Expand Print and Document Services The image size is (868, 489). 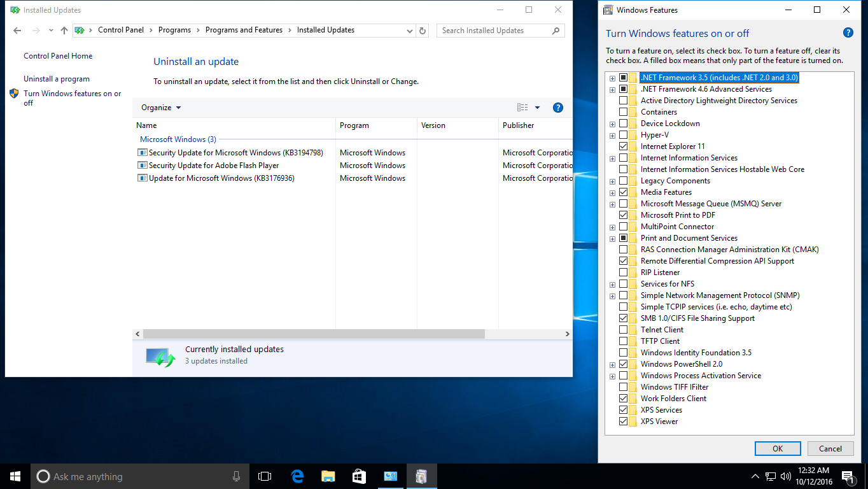(612, 239)
